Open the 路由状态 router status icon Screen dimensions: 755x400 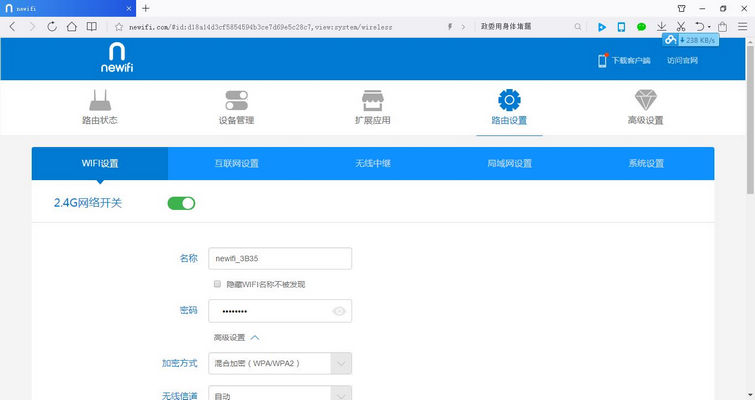(x=100, y=100)
